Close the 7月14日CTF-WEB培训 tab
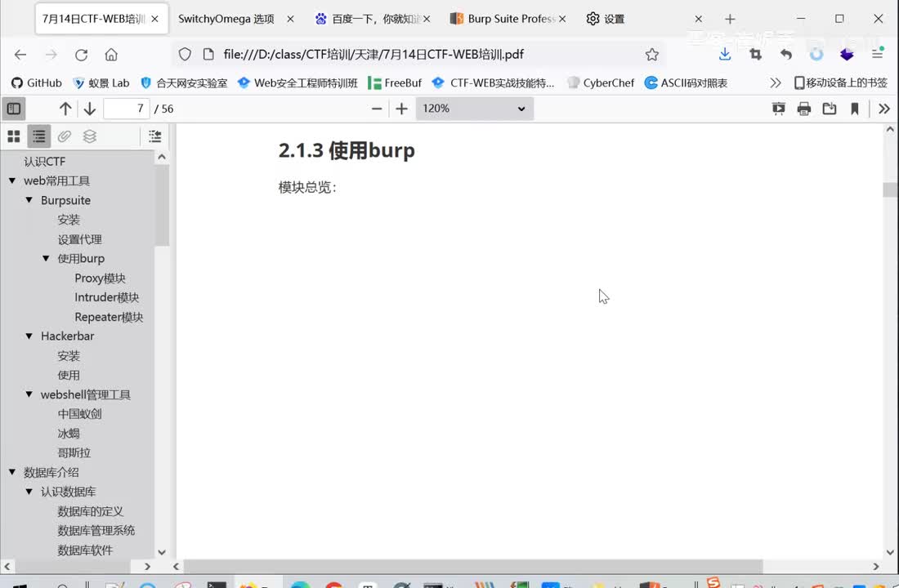 pos(154,19)
